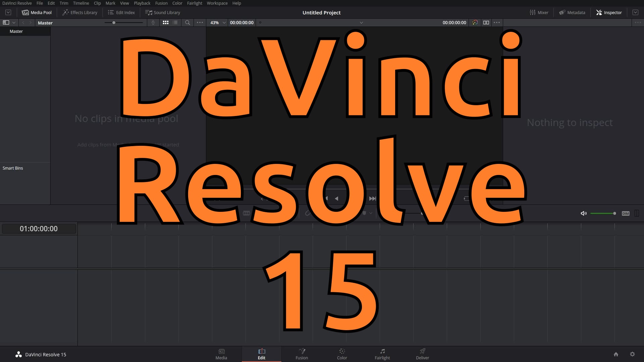This screenshot has width=644, height=362.
Task: Click the zoom percentage dropdown 43%
Action: (x=216, y=22)
